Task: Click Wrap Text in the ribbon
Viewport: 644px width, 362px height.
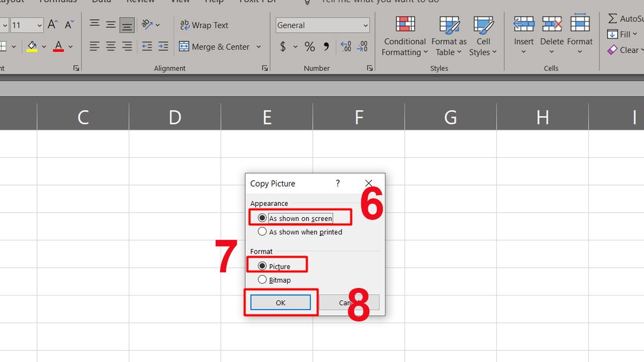Action: [x=204, y=25]
